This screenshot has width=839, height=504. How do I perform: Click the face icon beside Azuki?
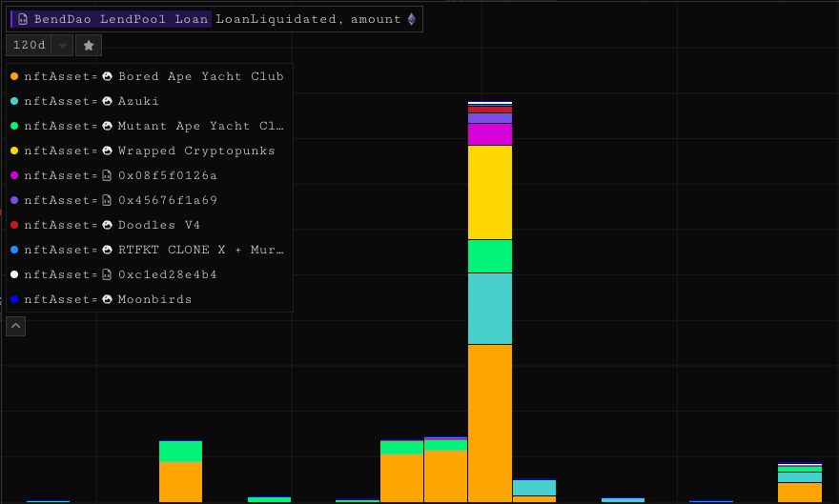(x=107, y=101)
